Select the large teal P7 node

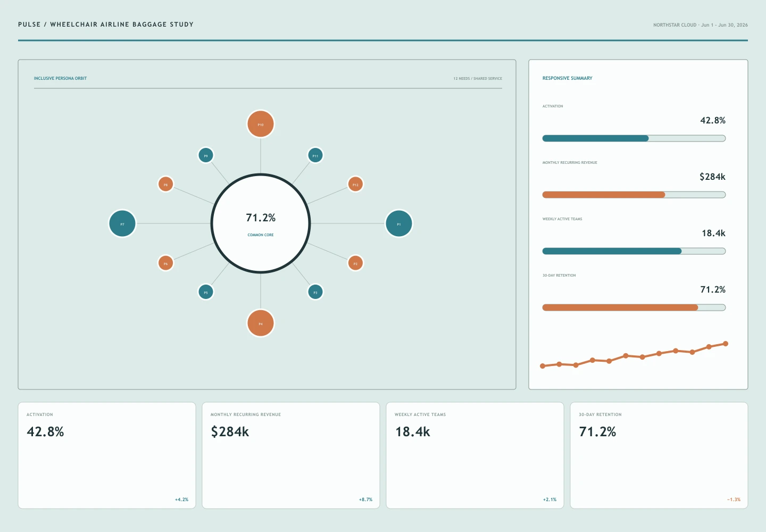(122, 223)
